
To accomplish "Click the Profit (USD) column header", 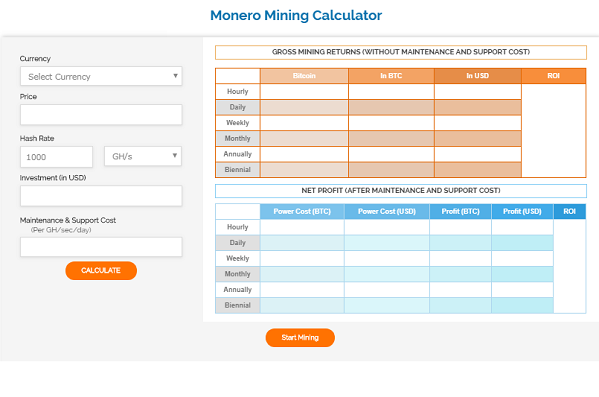I will (522, 211).
